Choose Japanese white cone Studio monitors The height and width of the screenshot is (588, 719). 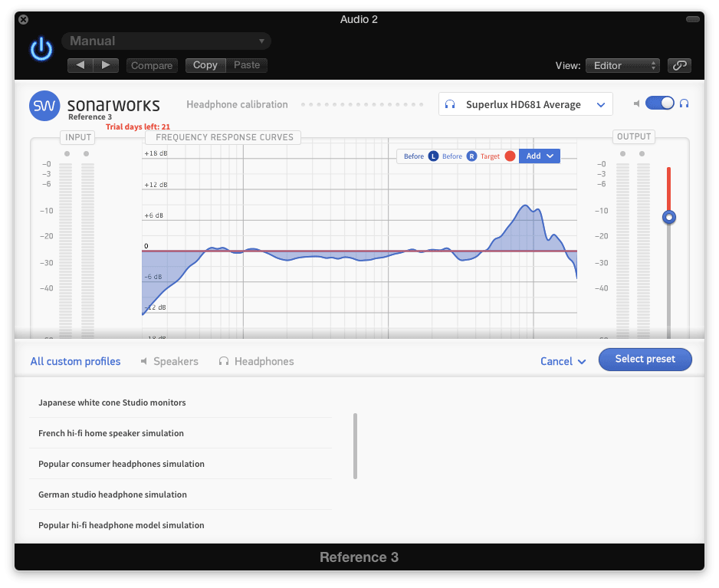pos(181,402)
